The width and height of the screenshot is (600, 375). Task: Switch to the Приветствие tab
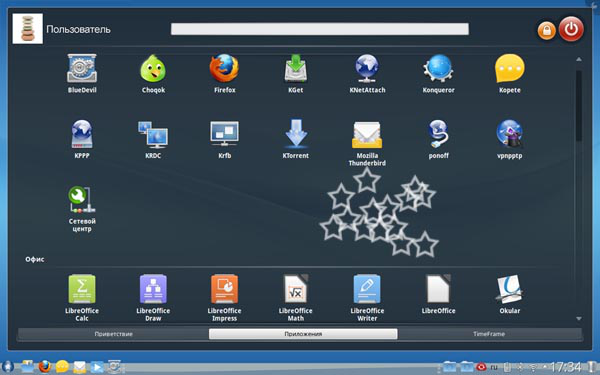114,334
